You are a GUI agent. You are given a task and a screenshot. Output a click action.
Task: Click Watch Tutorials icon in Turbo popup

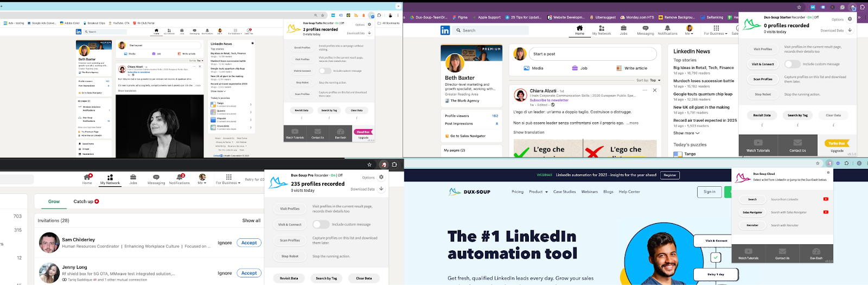click(295, 131)
